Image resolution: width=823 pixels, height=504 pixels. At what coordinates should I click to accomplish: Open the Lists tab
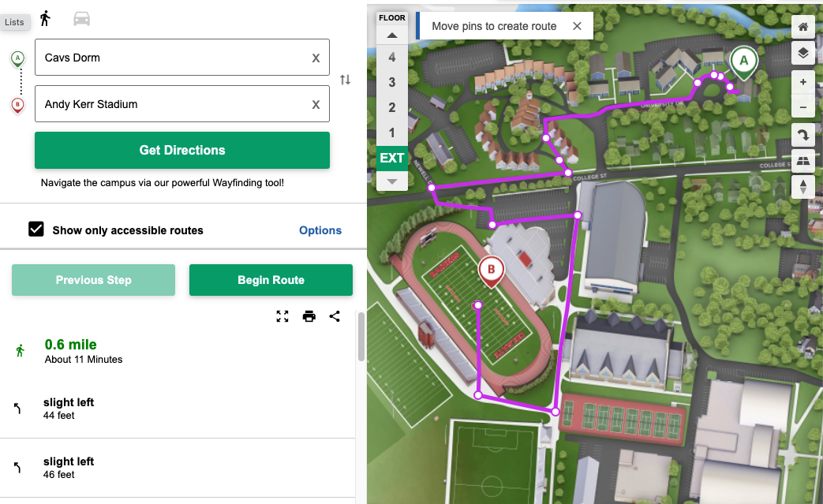point(14,22)
